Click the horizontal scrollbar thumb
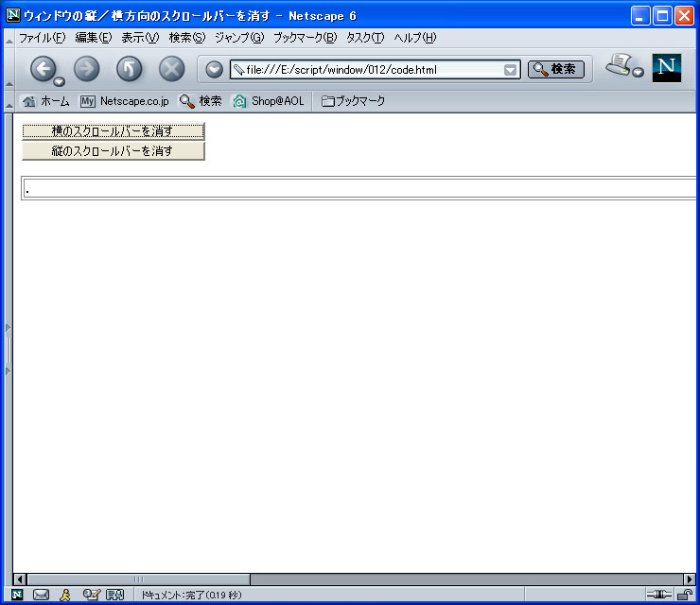Screen dimensions: 700x605 [138, 579]
